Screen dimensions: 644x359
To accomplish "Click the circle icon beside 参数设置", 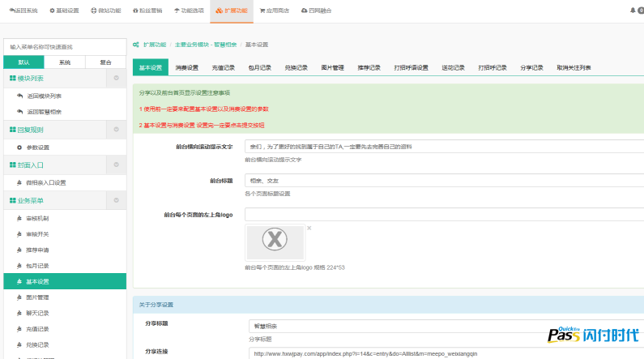I will [19, 147].
